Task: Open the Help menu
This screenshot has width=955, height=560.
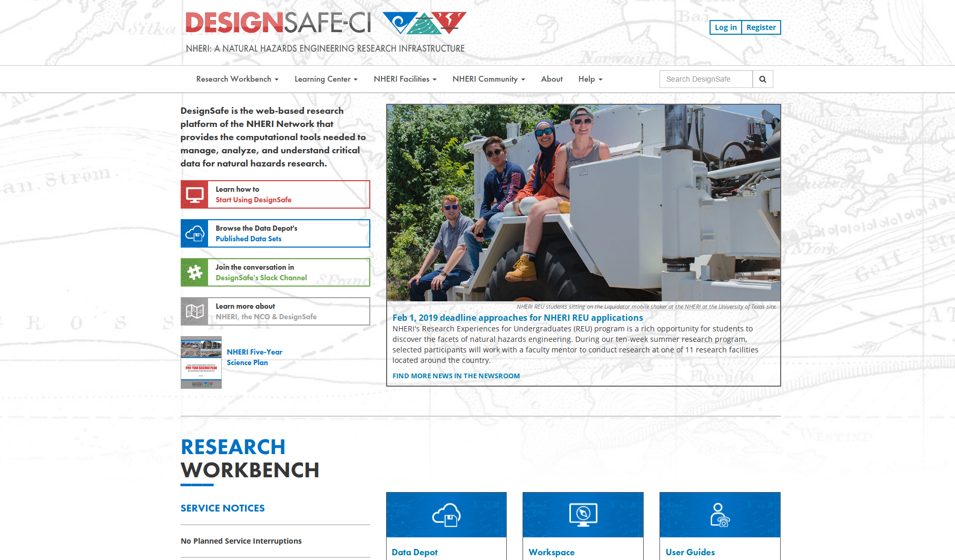Action: [x=590, y=79]
